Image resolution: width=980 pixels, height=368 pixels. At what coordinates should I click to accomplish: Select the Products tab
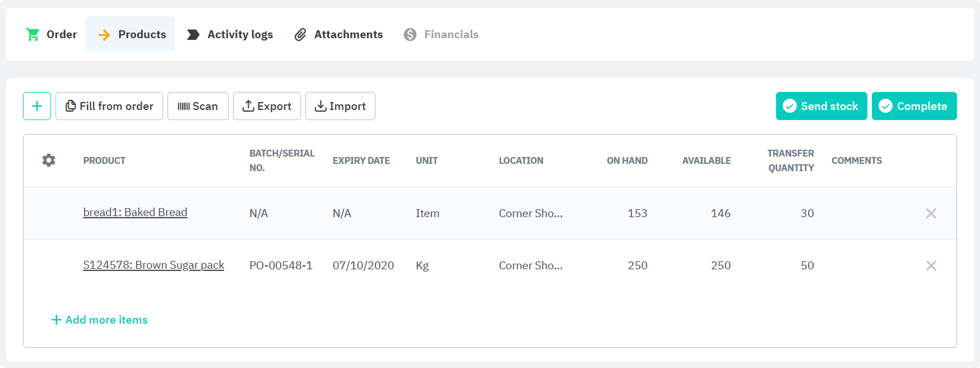[x=131, y=34]
